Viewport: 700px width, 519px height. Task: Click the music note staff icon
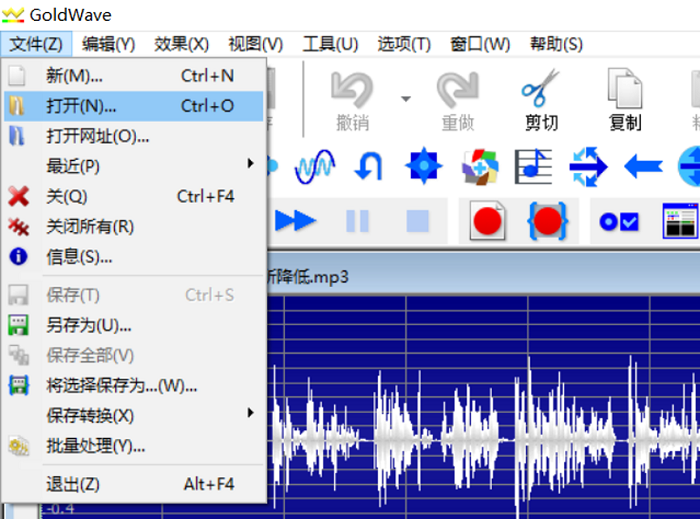tap(533, 166)
